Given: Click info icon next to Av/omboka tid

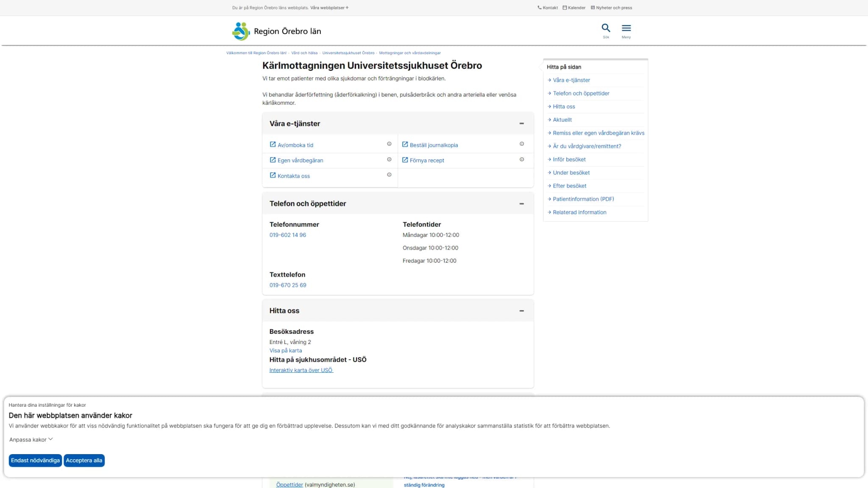Looking at the screenshot, I should click(x=389, y=144).
